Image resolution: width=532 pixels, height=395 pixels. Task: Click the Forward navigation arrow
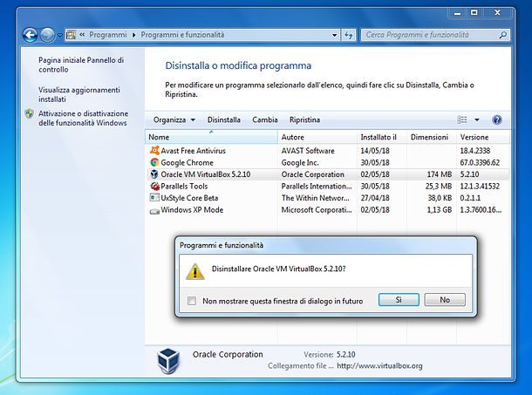(x=47, y=35)
